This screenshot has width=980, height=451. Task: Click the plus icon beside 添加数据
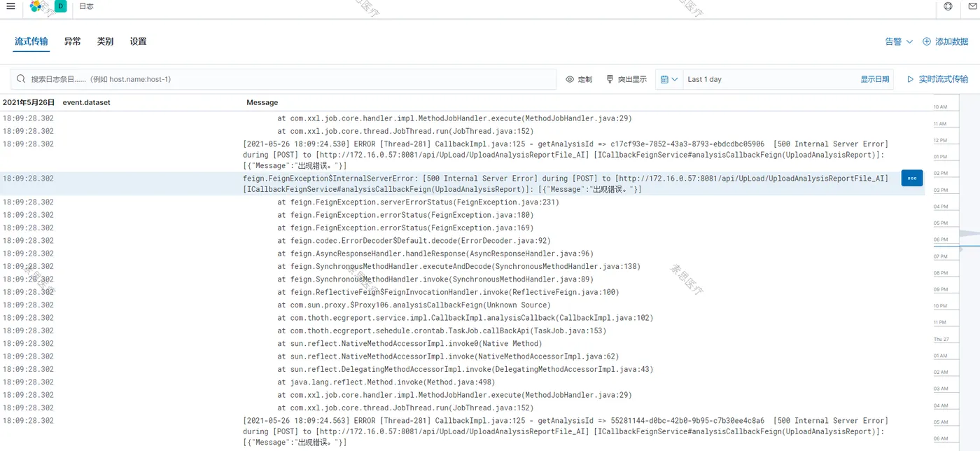[x=927, y=41]
